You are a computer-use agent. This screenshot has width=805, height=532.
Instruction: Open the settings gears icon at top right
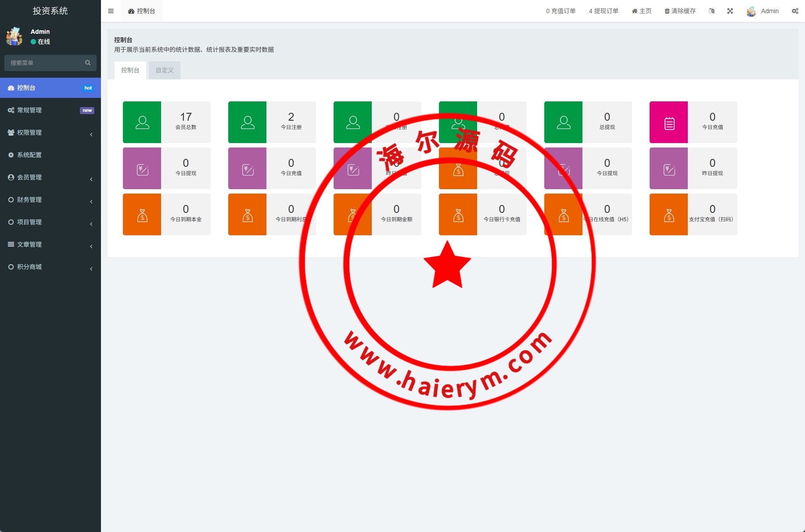click(x=795, y=11)
